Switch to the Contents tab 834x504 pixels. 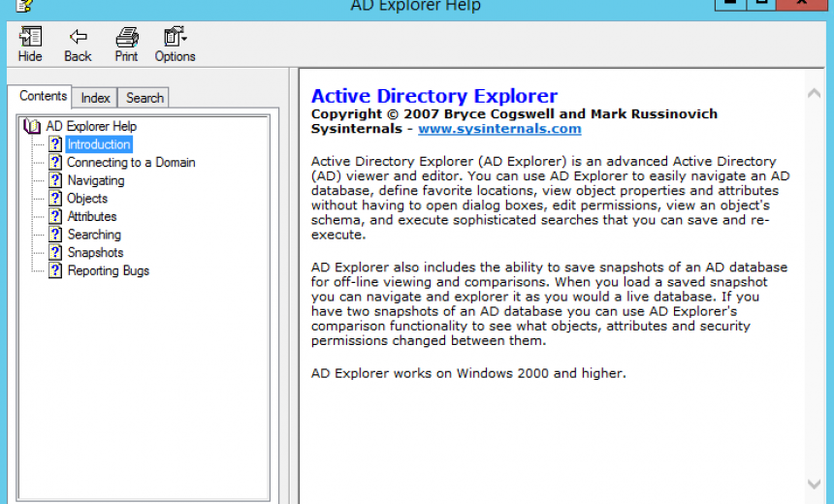pos(43,96)
